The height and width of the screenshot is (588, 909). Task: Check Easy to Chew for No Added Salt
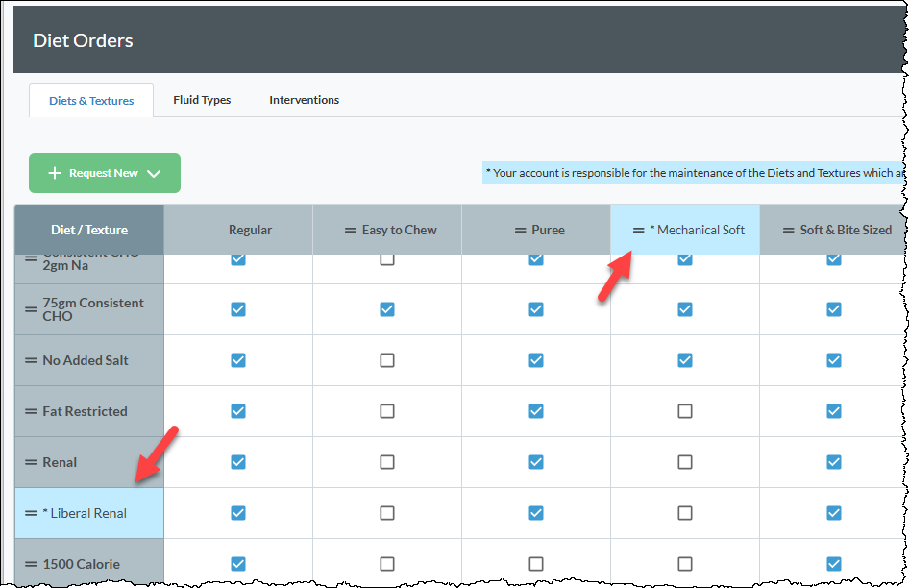pos(387,360)
